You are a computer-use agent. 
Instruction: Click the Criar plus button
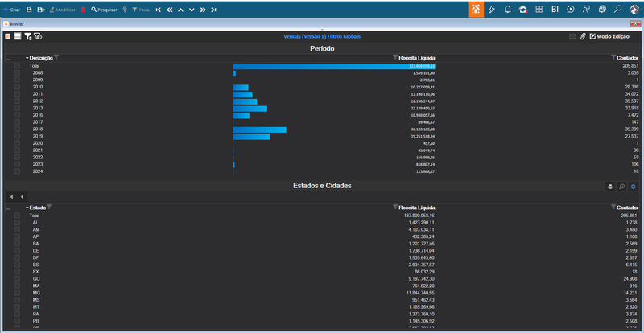pos(11,10)
